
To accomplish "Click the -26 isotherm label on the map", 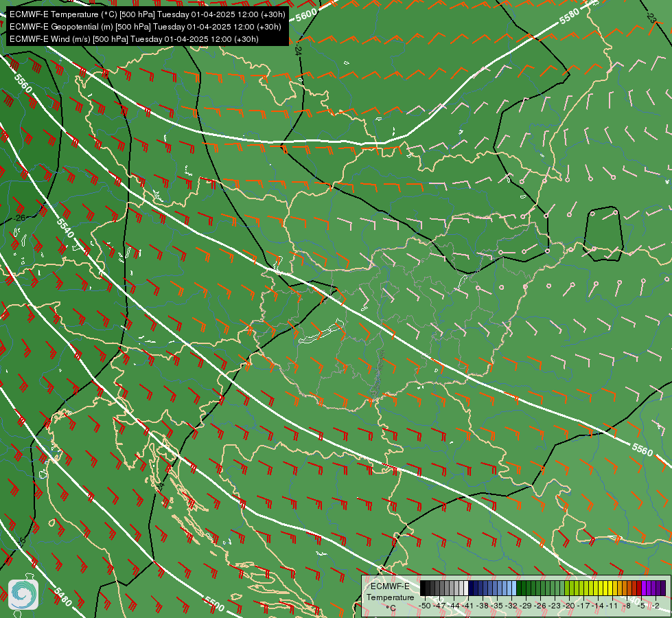I will [x=20, y=218].
